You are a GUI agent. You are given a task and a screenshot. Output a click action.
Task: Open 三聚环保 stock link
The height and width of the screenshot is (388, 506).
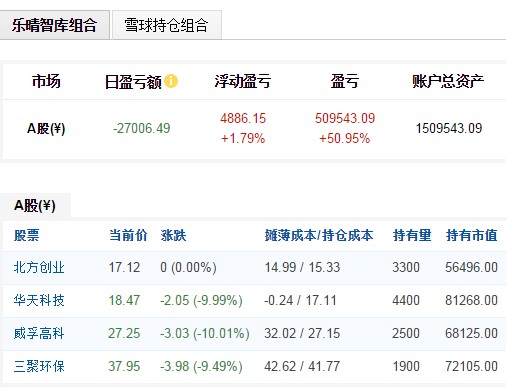(x=39, y=366)
